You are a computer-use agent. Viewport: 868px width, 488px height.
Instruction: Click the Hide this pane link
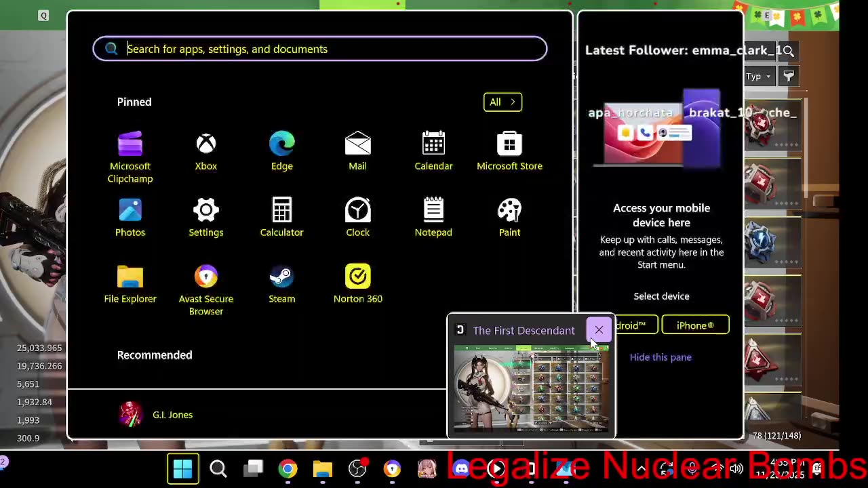point(660,357)
